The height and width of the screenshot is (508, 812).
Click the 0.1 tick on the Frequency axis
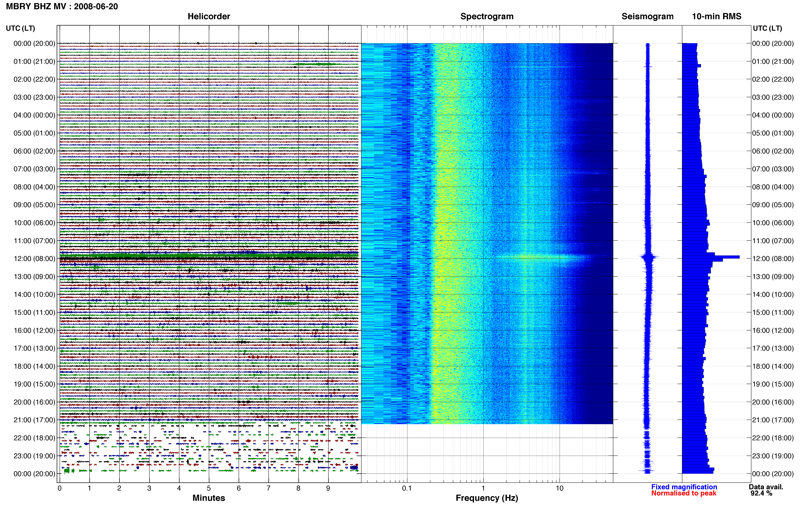407,488
